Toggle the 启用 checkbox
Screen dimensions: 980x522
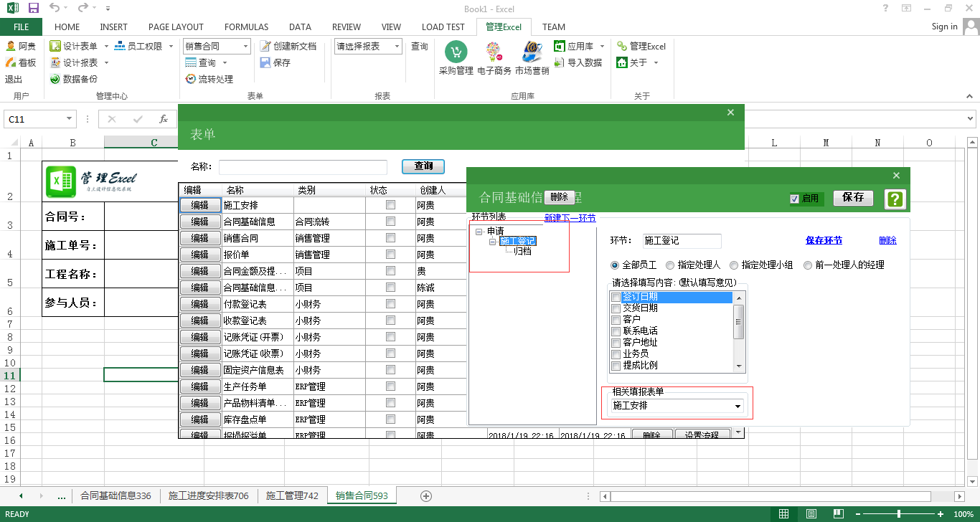coord(794,199)
